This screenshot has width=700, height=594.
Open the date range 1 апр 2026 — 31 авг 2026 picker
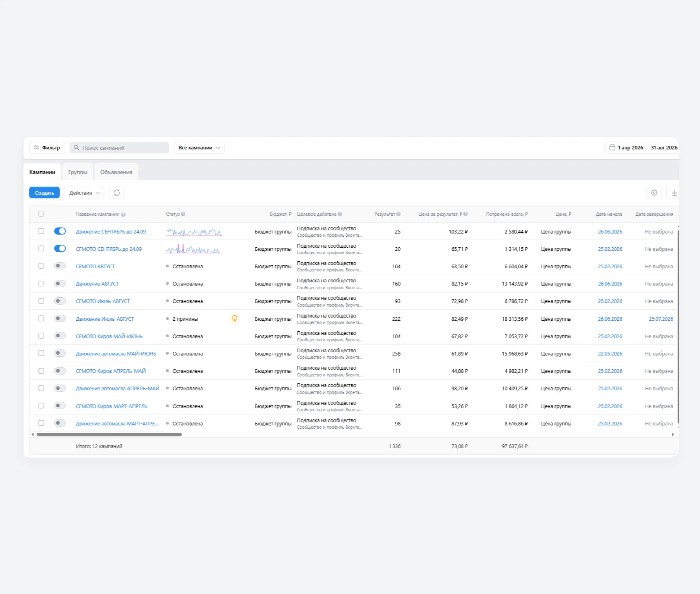[x=642, y=148]
